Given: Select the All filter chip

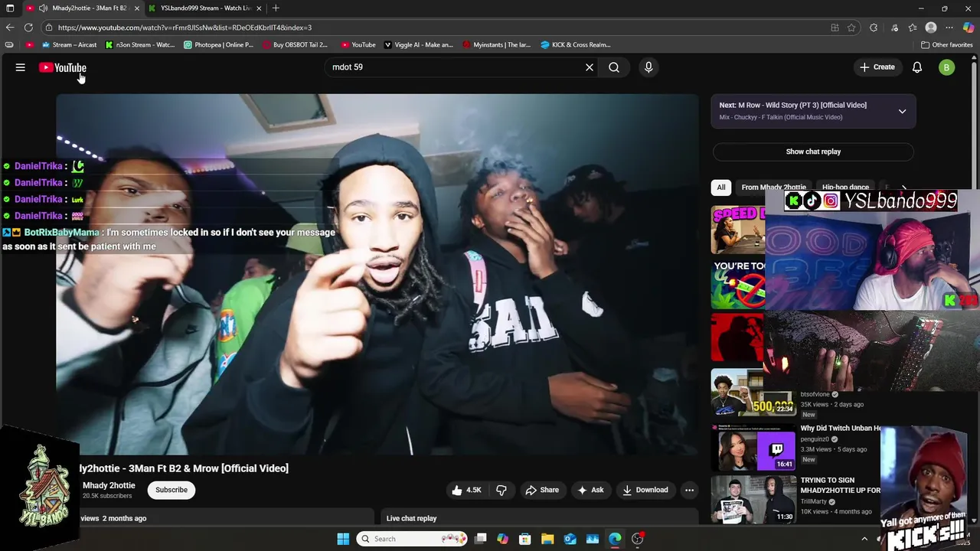Looking at the screenshot, I should click(x=720, y=187).
